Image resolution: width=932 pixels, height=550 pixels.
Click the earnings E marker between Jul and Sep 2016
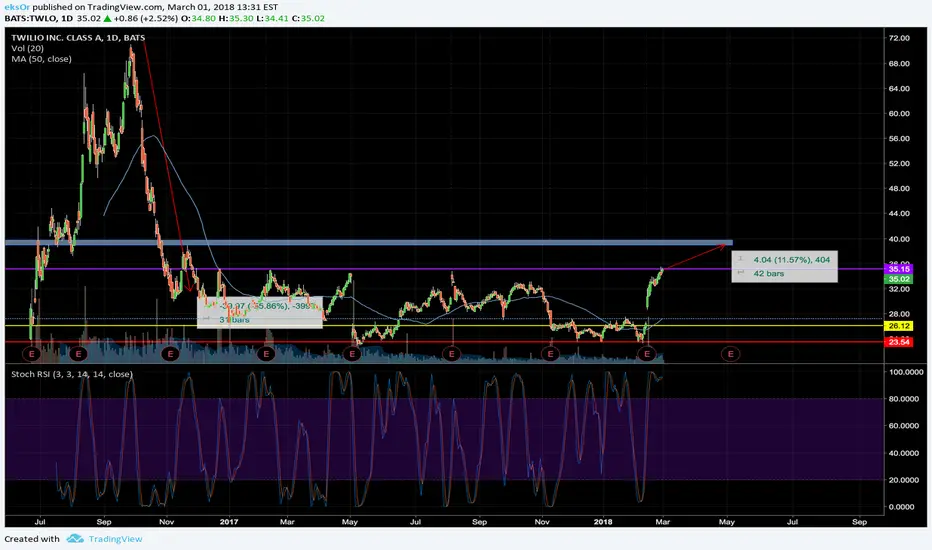click(78, 354)
